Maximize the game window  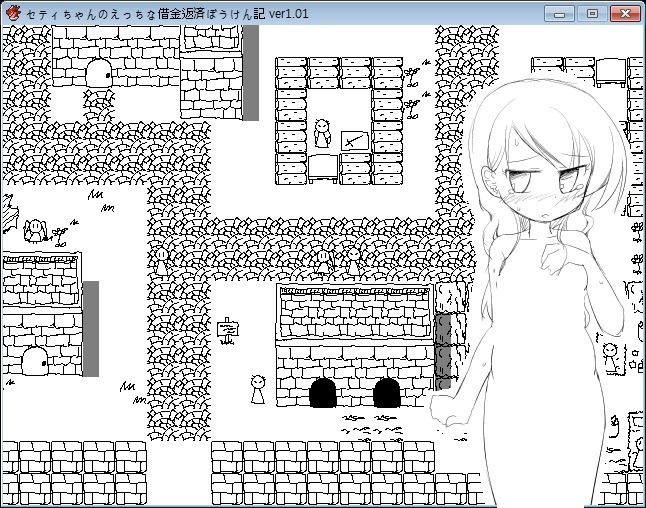tap(592, 14)
